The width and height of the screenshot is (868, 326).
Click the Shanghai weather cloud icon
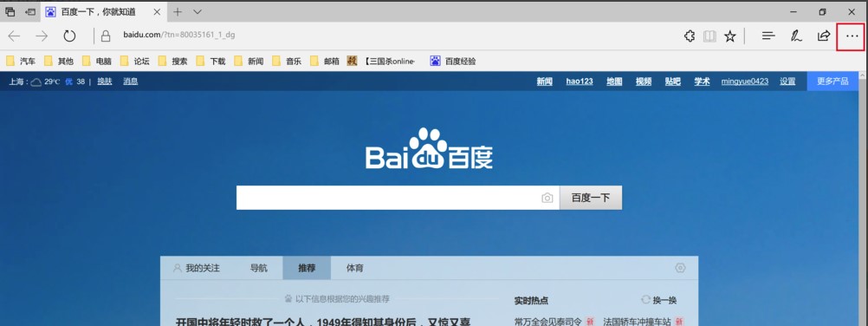(36, 82)
